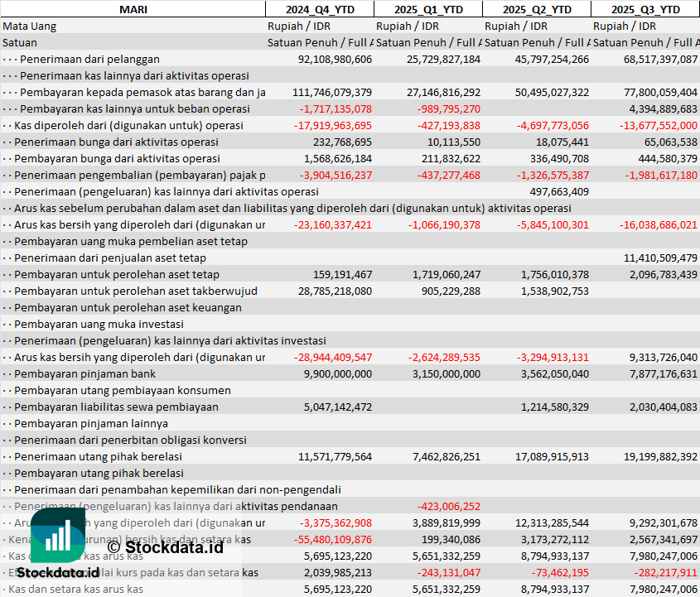Select the negative value -17,919,963,695
This screenshot has width=700, height=597.
coord(333,125)
